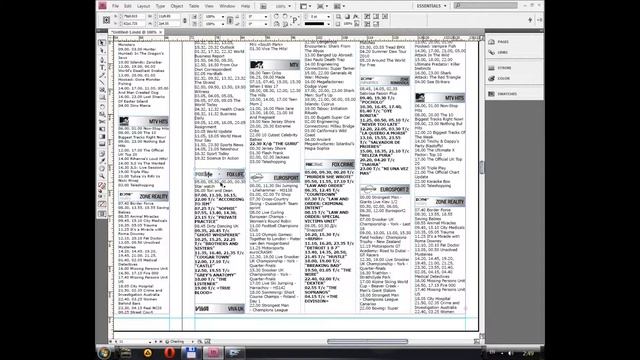Open the File menu

(x=116, y=6)
